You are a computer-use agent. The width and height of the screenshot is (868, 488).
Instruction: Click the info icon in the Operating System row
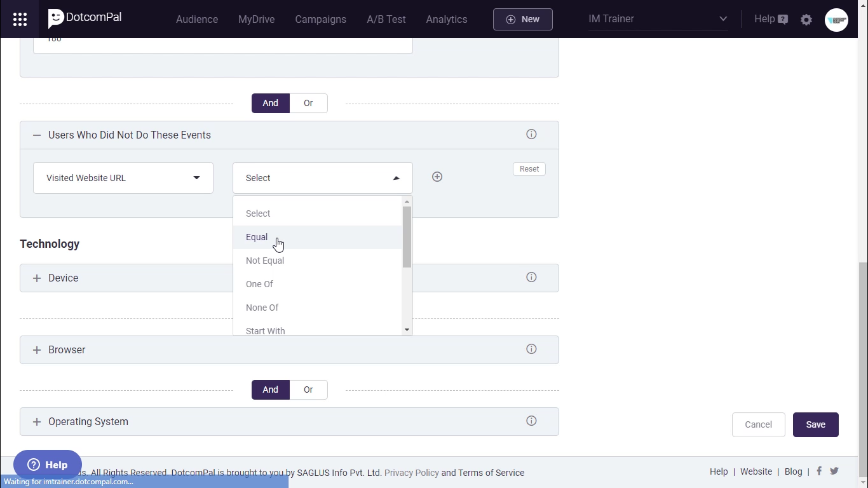click(x=531, y=421)
